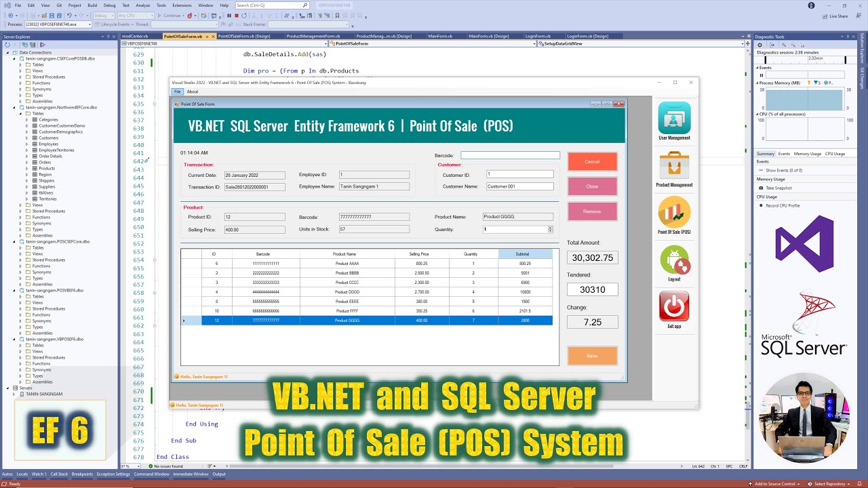
Task: Click Show Events (0 of 0) link
Action: (783, 170)
